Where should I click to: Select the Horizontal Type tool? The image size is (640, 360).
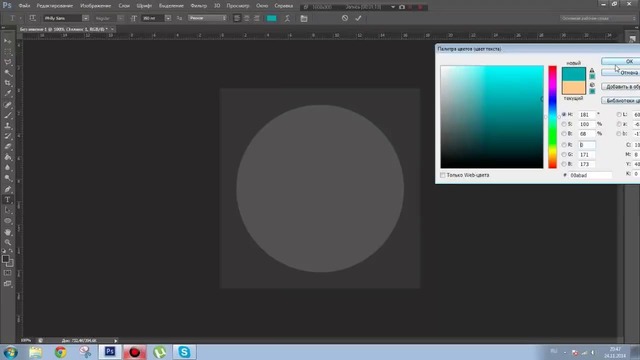pos(8,200)
